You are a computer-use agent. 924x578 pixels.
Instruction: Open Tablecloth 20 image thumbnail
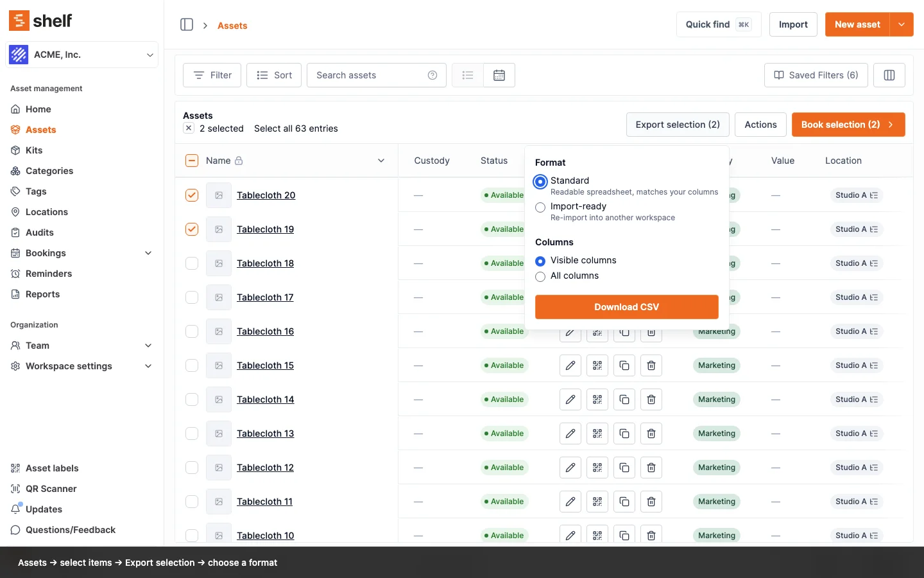pos(219,195)
